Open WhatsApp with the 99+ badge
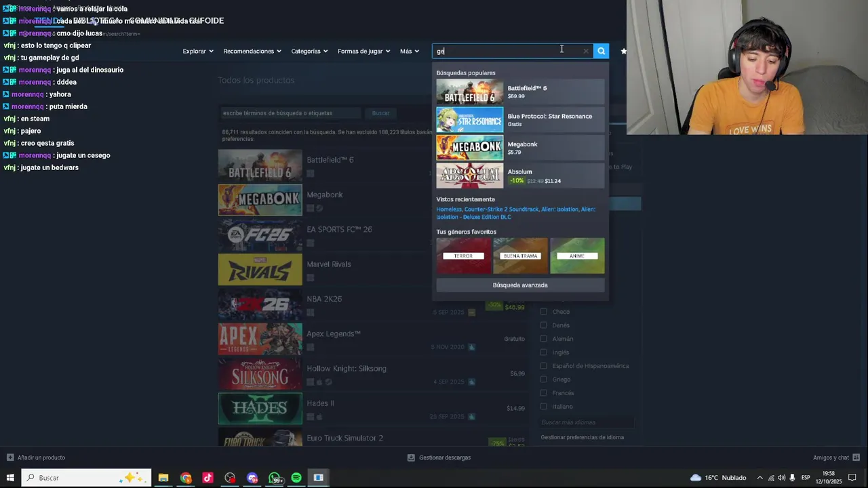Screen dimensions: 868x488 [x=275, y=478]
